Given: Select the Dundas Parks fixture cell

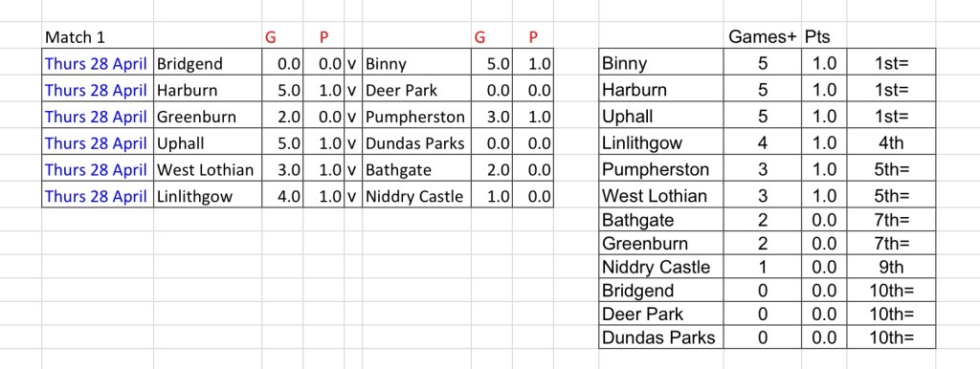Looking at the screenshot, I should 416,143.
